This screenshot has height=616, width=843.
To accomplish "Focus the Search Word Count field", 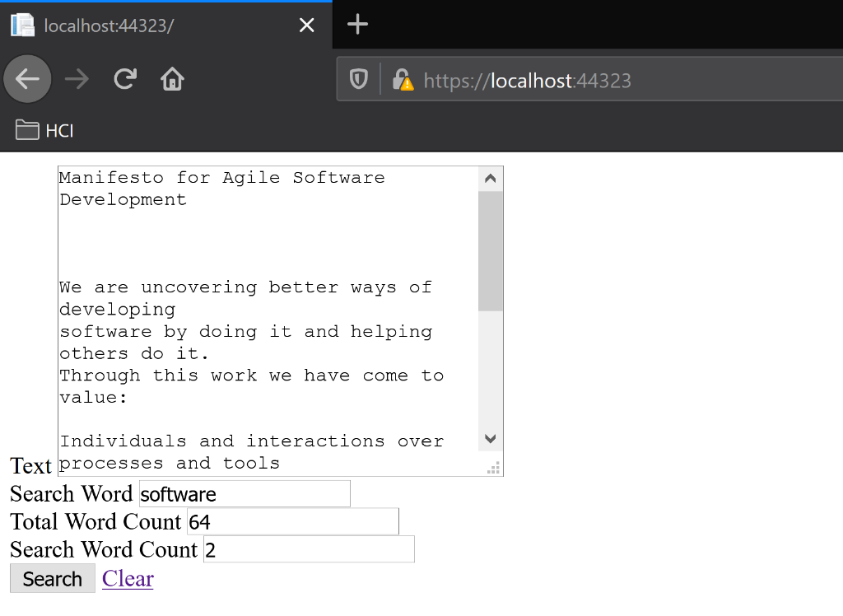I will click(x=310, y=549).
